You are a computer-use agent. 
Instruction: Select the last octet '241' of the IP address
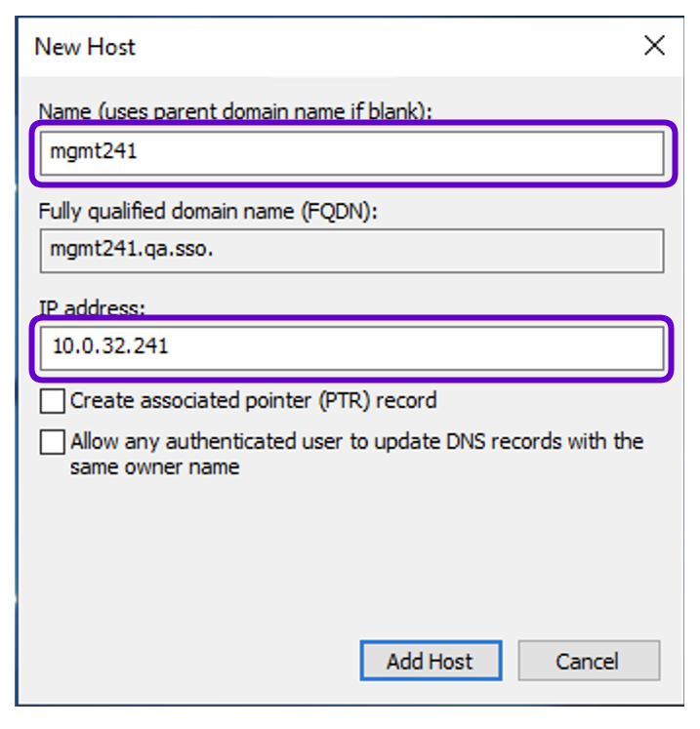(x=149, y=345)
